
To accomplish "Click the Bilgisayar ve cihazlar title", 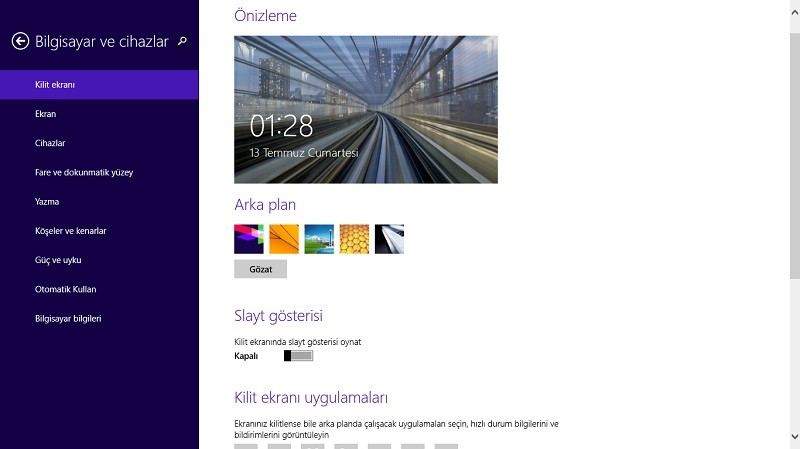I will tap(102, 41).
